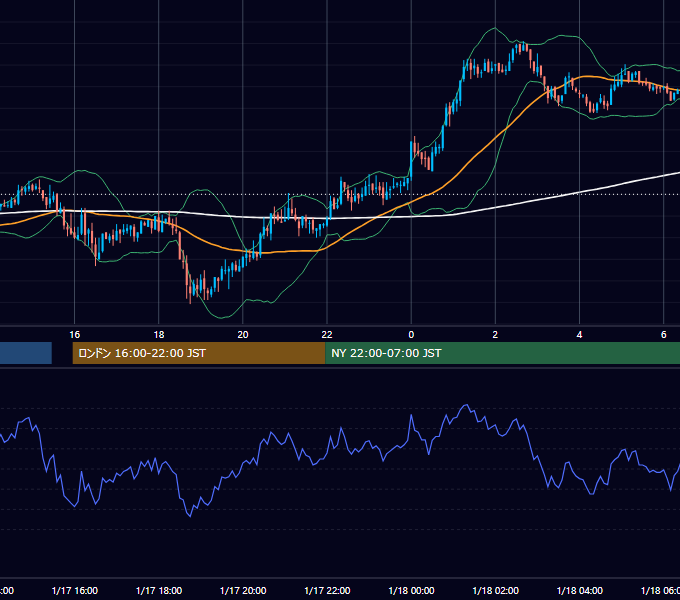Viewport: 680px width, 600px height.
Task: Click the blue session bar left of ロンドン
Action: coord(26,353)
